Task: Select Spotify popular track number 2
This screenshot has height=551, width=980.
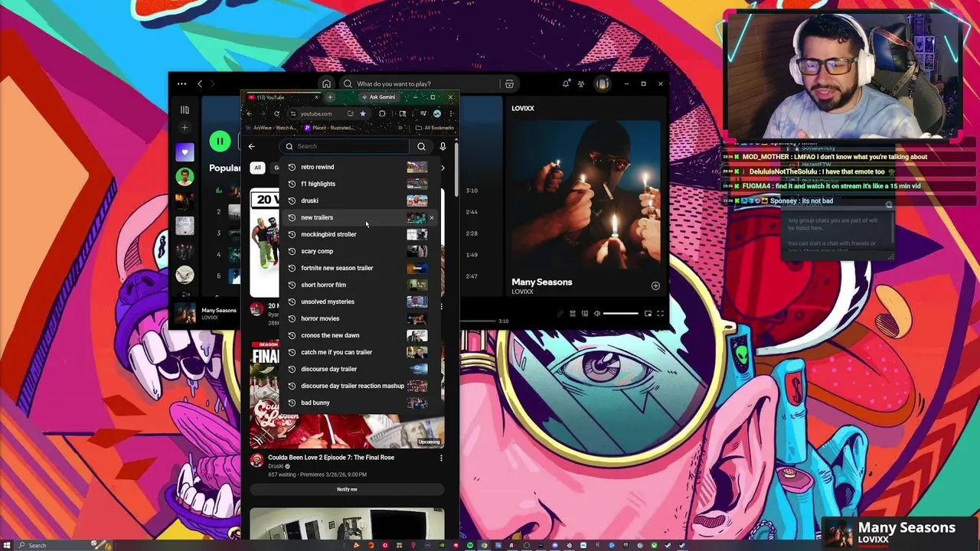Action: pos(218,212)
